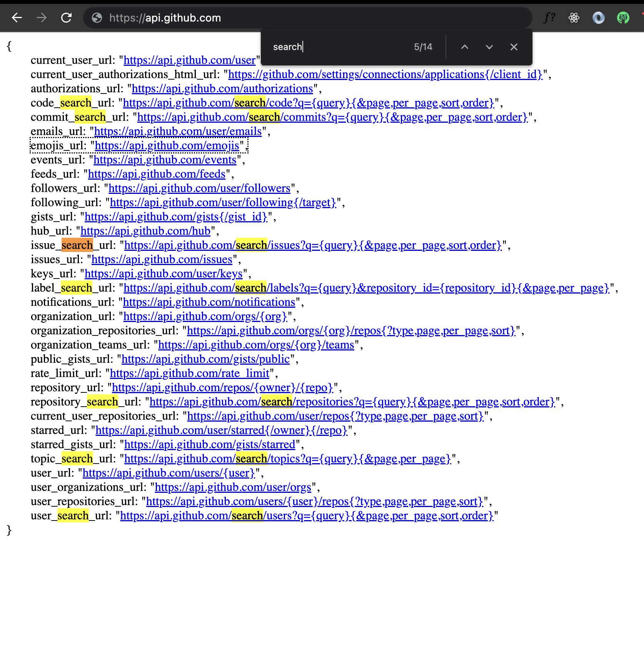Open the keys_url link
Viewport: 644px width, 664px height.
pyautogui.click(x=164, y=274)
